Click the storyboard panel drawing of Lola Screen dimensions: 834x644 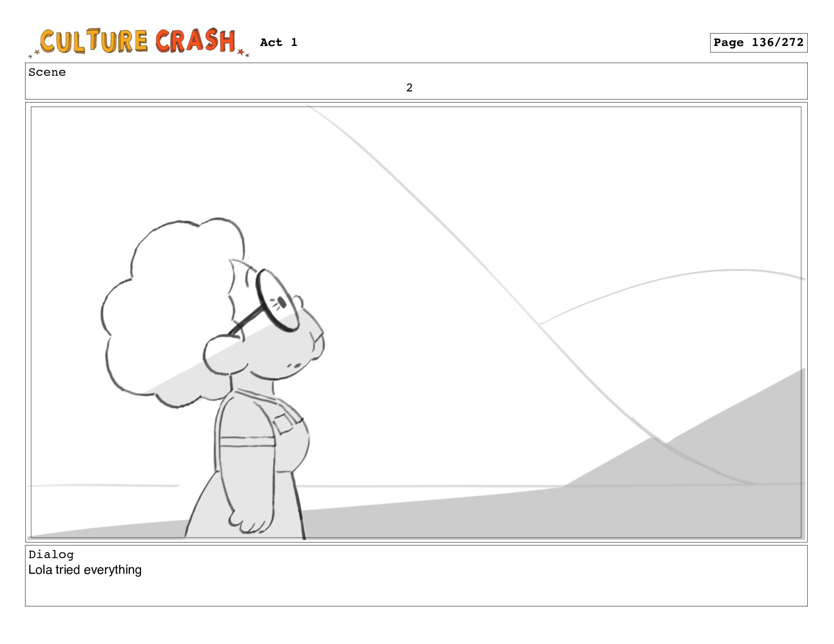pyautogui.click(x=416, y=322)
